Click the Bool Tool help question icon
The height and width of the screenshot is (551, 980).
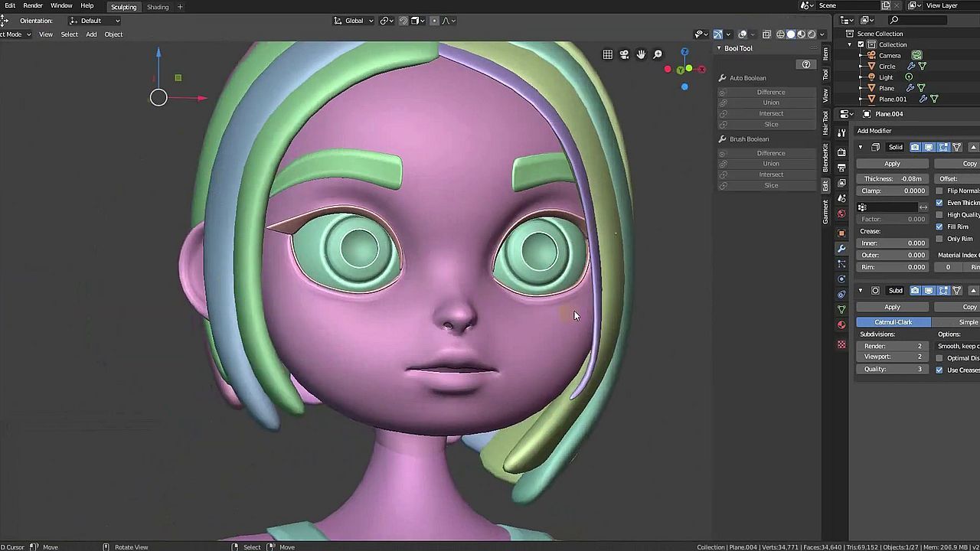(805, 64)
